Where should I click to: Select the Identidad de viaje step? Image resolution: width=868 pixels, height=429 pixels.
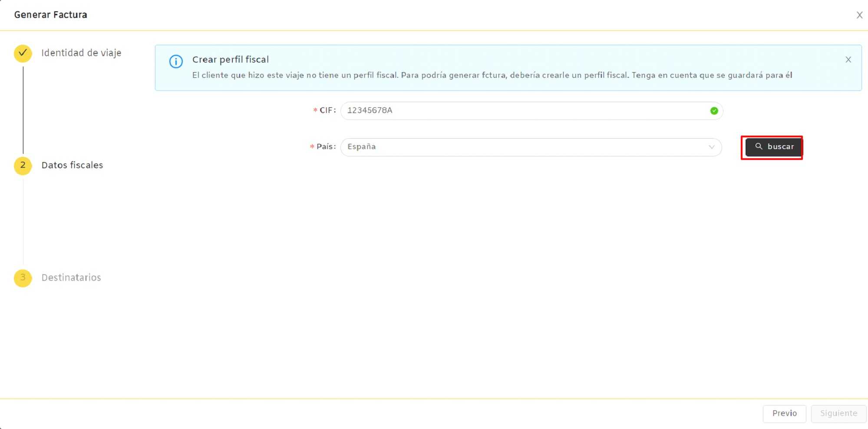click(x=81, y=53)
